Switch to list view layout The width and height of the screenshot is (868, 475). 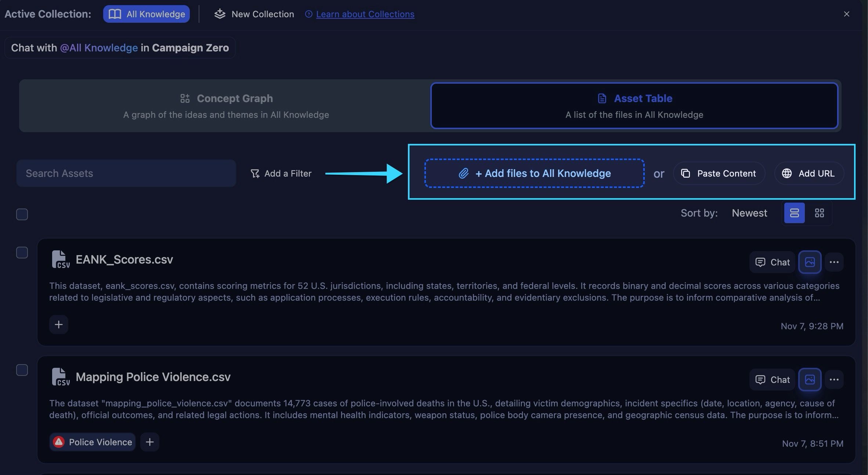pos(794,213)
